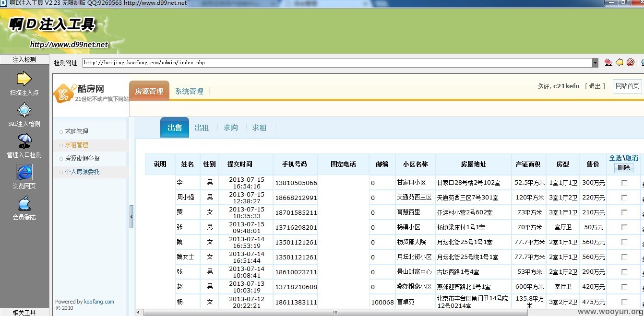Click the app icon in title bar
644x316 pixels.
(3, 3)
